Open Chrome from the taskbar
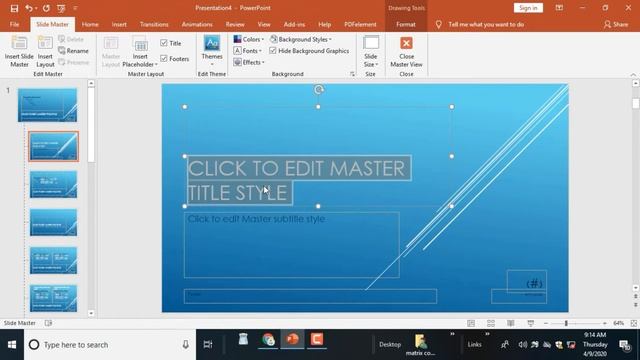The image size is (640, 360). 268,340
